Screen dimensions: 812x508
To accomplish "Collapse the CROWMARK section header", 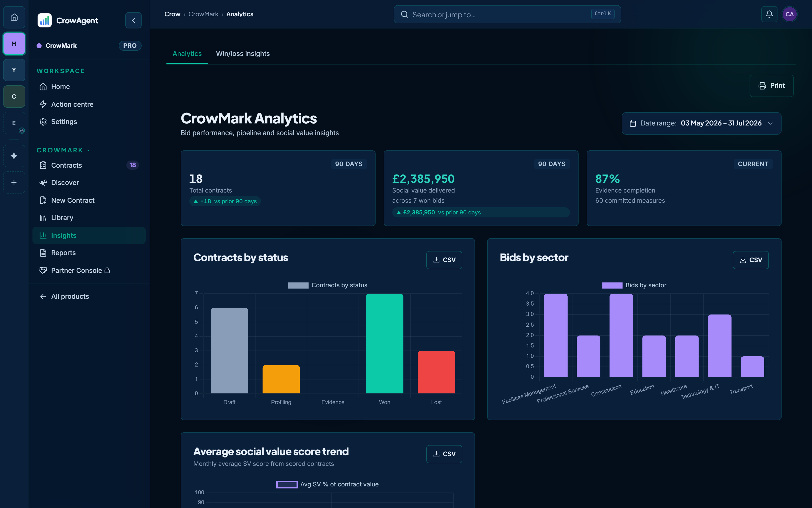I will [63, 150].
